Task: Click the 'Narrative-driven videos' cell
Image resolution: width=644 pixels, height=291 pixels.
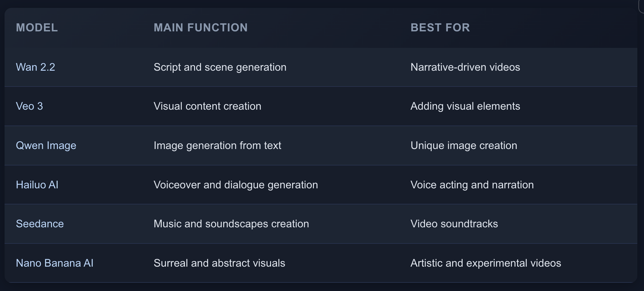Action: pos(465,67)
